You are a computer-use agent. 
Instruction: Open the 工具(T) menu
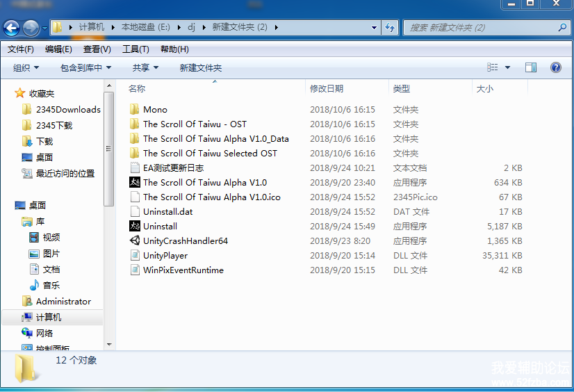[x=136, y=49]
